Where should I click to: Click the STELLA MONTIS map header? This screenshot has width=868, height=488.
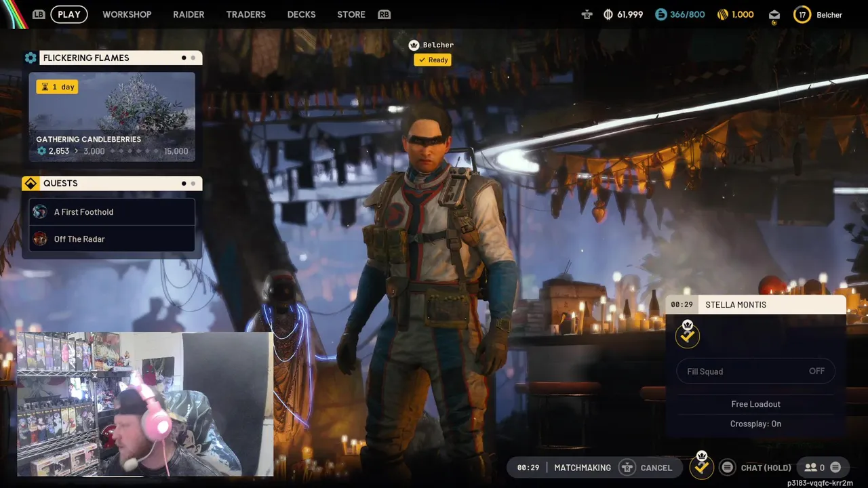(x=772, y=304)
